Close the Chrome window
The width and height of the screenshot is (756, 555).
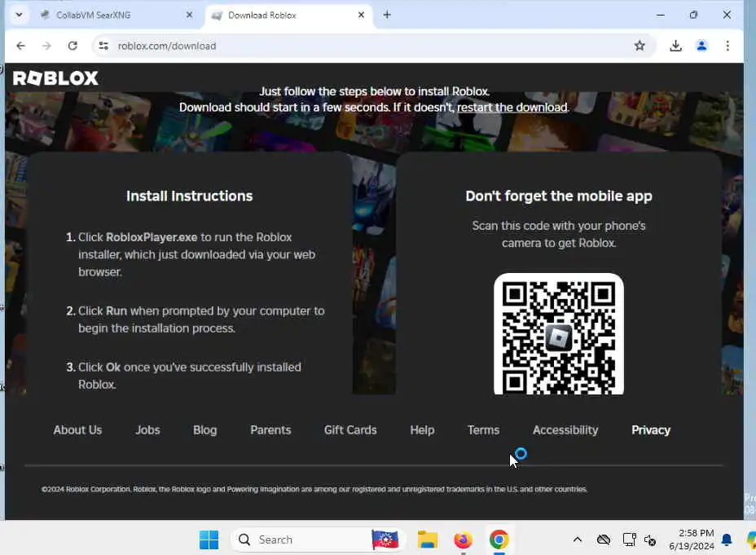(727, 15)
